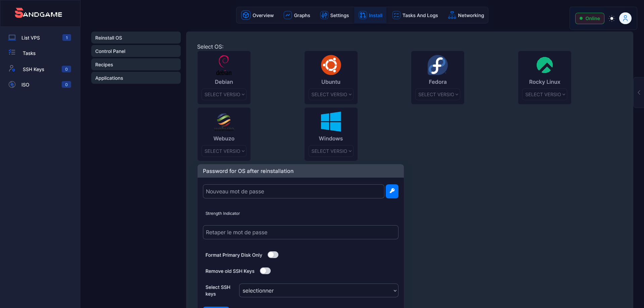
Task: Open the Debian version selector
Action: [224, 94]
